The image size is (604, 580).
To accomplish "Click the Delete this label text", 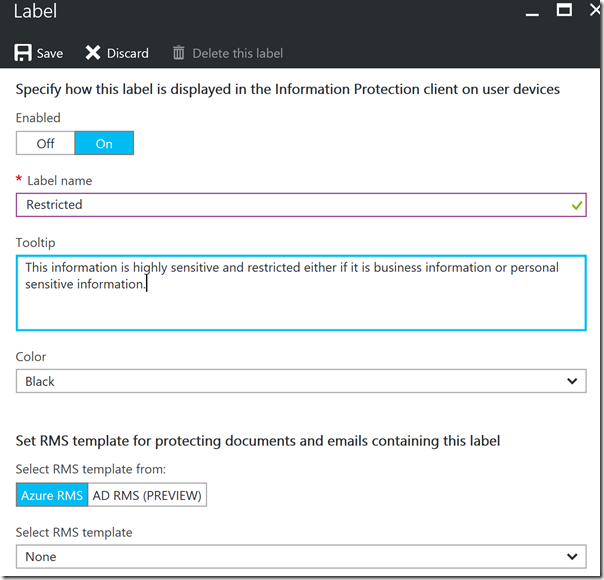I will pyautogui.click(x=238, y=53).
